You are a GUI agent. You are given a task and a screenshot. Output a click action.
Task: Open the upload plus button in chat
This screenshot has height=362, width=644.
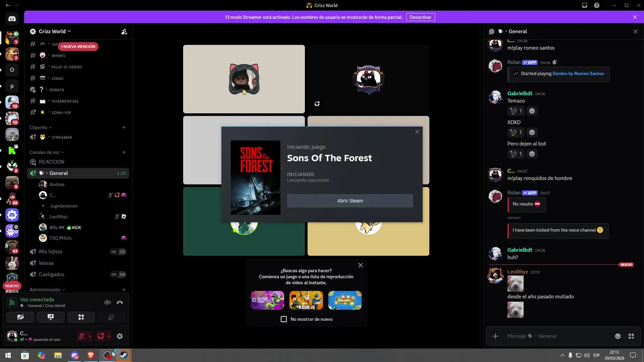[x=496, y=336]
